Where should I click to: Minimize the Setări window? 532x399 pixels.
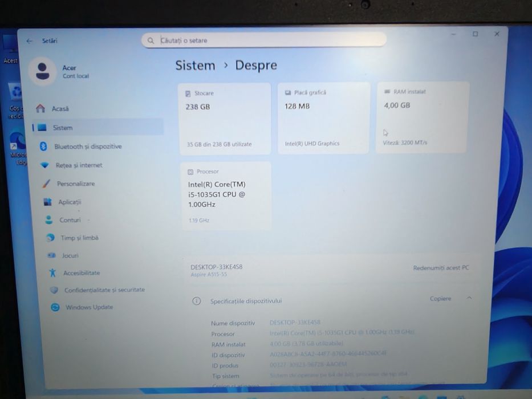(453, 34)
